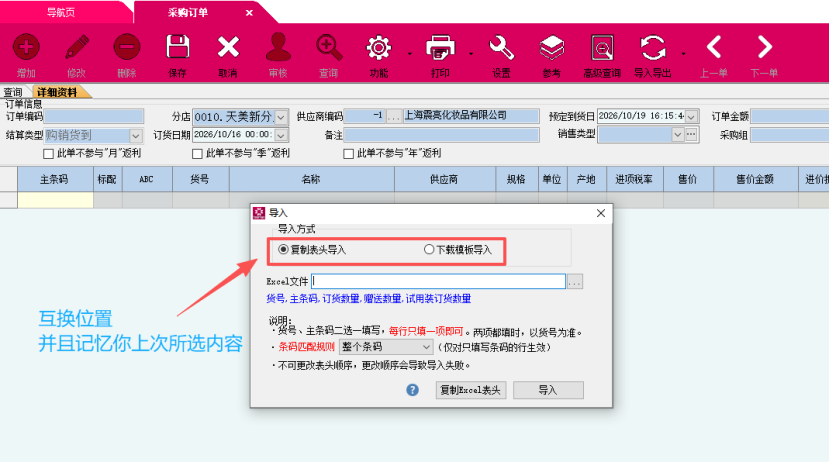Expand the 功能 dropdown arrow
The image size is (829, 462).
410,54
